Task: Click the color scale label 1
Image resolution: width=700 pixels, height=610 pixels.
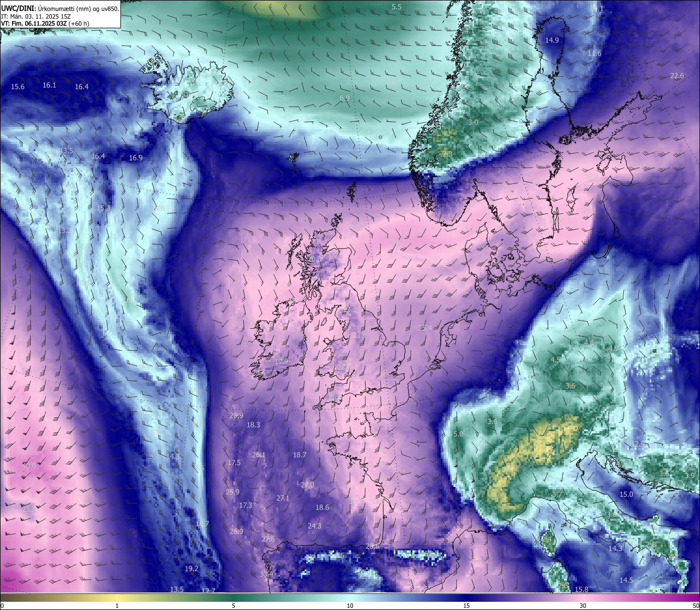Action: click(117, 606)
